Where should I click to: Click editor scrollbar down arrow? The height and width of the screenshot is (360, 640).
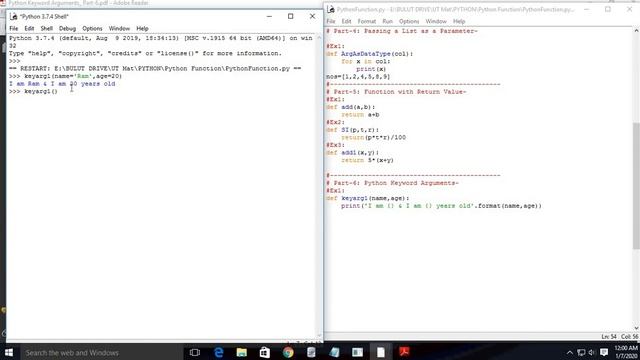click(636, 328)
